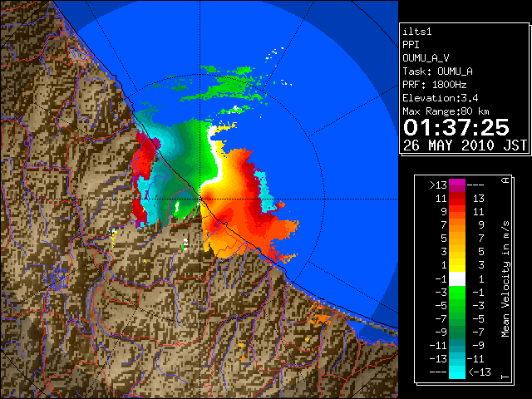The image size is (532, 399).
Task: Select the "PPI" scan type text
Action: click(x=411, y=45)
